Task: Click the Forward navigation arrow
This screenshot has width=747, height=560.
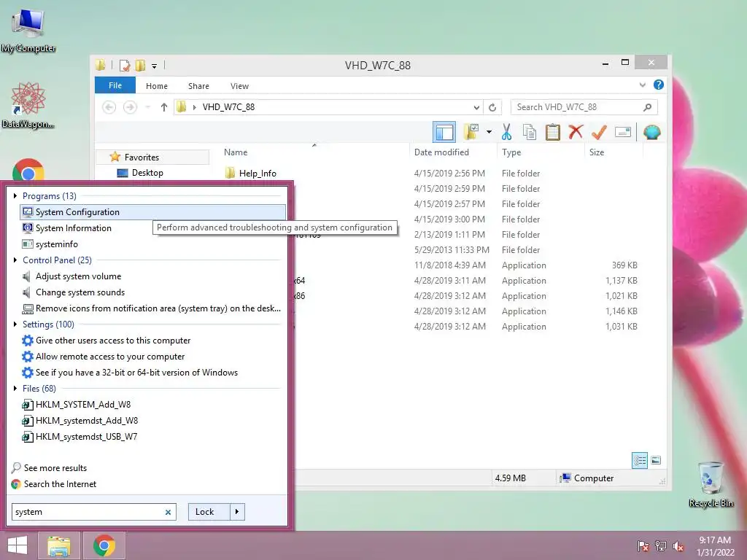Action: 130,107
